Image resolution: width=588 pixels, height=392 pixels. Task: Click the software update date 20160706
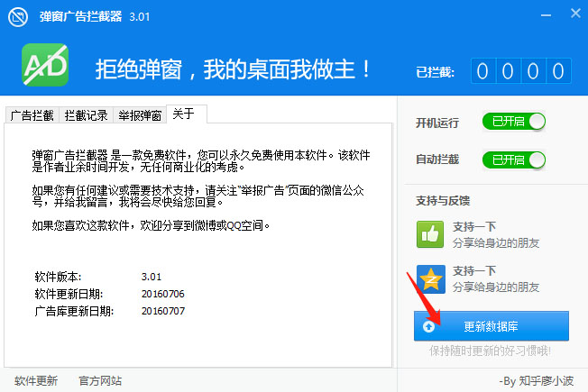pyautogui.click(x=163, y=294)
